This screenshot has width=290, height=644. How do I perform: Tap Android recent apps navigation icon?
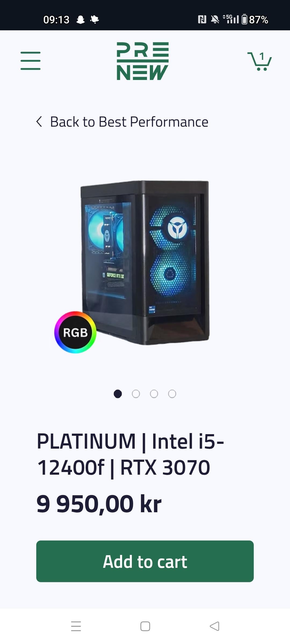point(76,626)
